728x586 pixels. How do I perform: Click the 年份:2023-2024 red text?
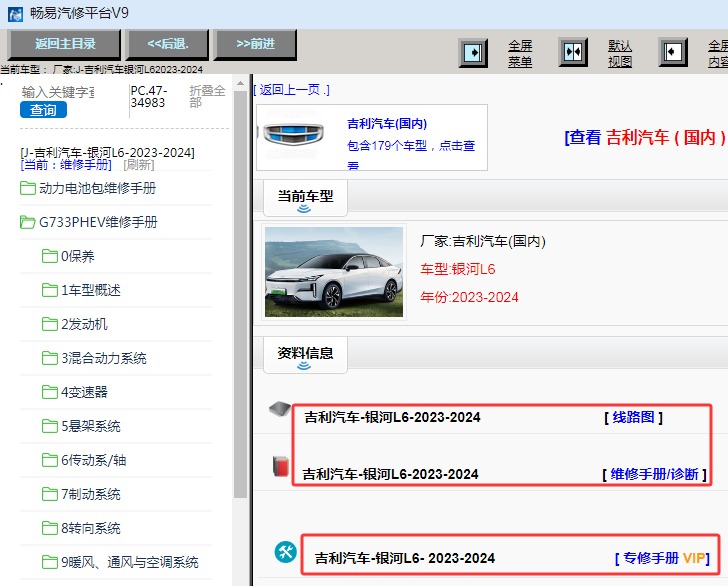tap(469, 297)
